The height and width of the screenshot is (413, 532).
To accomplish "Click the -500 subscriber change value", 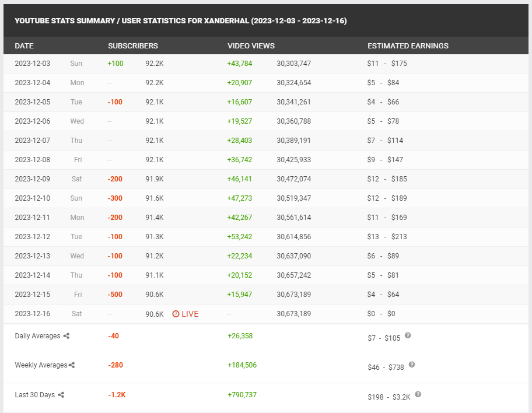I will [x=115, y=295].
